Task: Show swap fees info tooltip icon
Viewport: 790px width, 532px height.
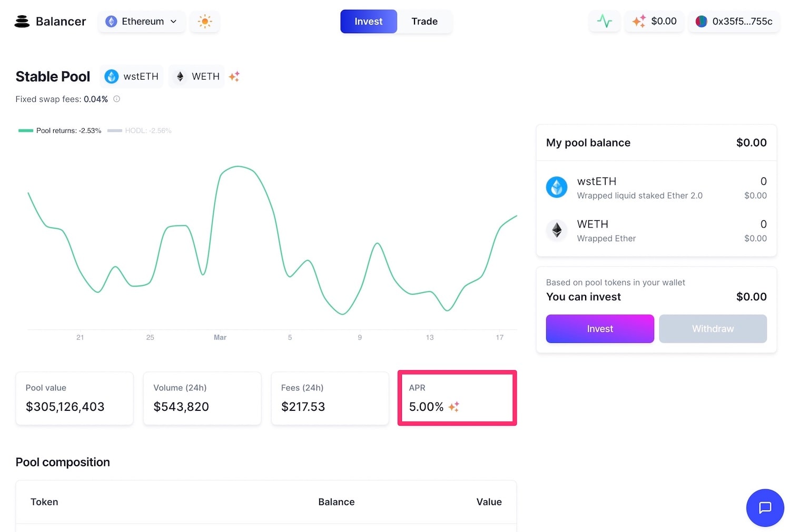Action: (117, 99)
